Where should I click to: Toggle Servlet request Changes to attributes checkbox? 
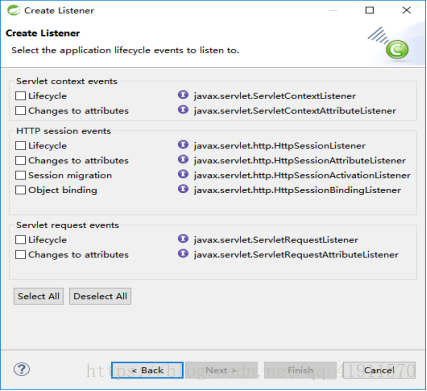tap(20, 255)
